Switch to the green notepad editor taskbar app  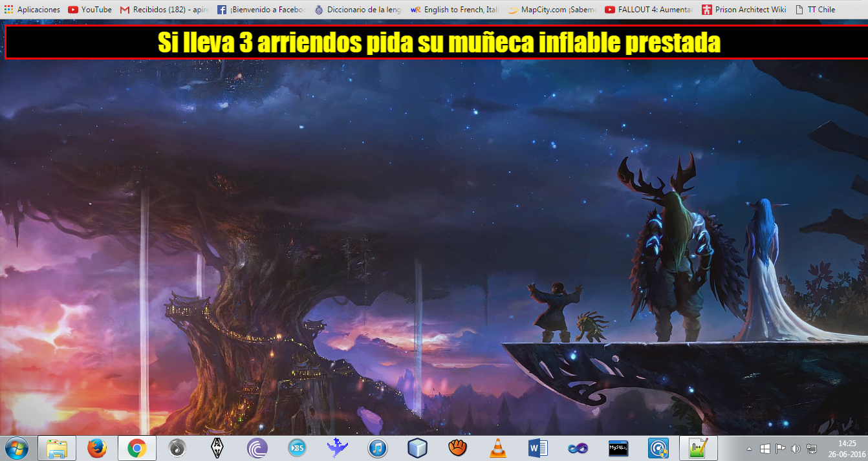pyautogui.click(x=698, y=447)
